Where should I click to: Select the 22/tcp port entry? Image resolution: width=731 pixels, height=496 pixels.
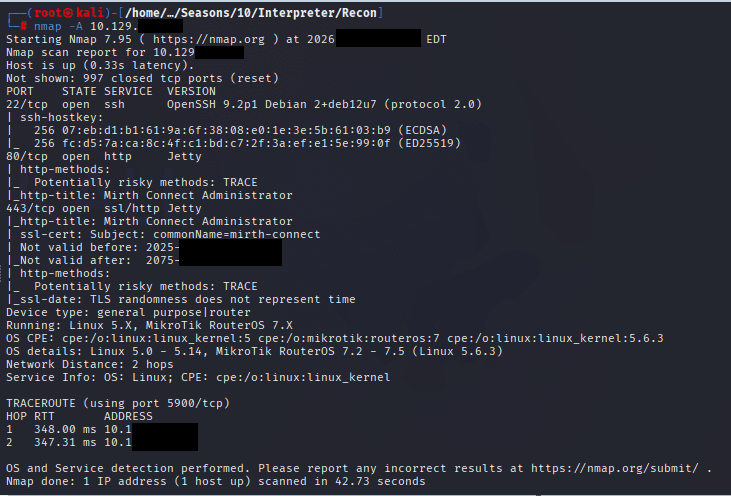25,104
